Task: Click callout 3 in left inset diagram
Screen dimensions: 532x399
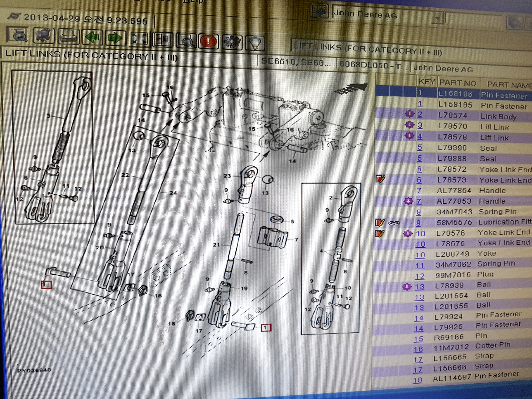Action: tap(49, 116)
